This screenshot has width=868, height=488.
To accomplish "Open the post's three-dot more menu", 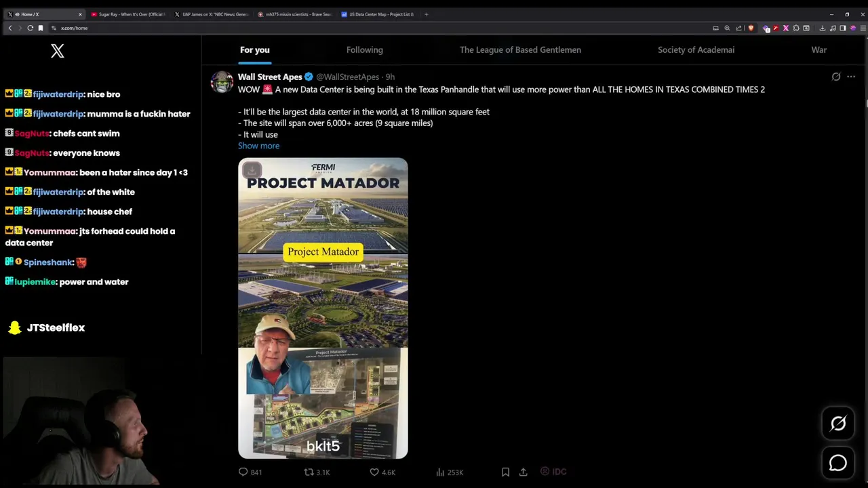I will 851,77.
